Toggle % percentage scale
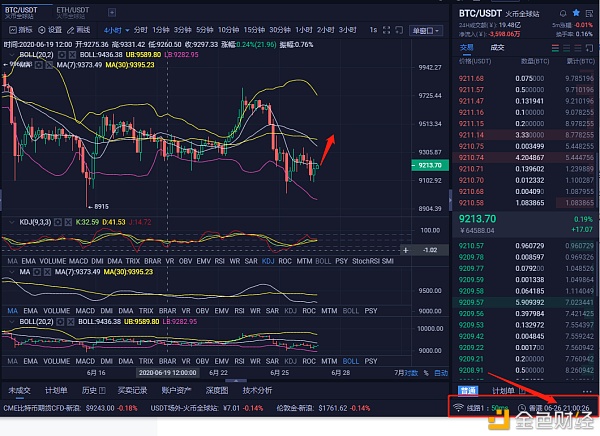 426,373
